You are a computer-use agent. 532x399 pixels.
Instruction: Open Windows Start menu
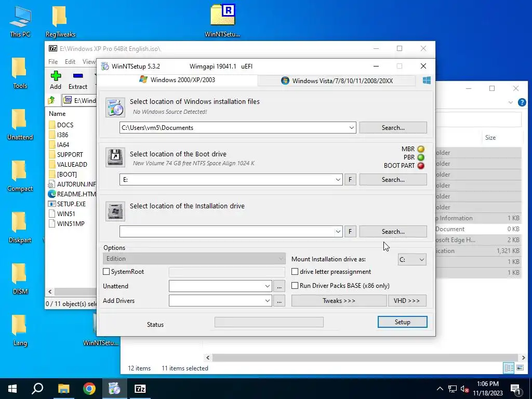coord(12,389)
